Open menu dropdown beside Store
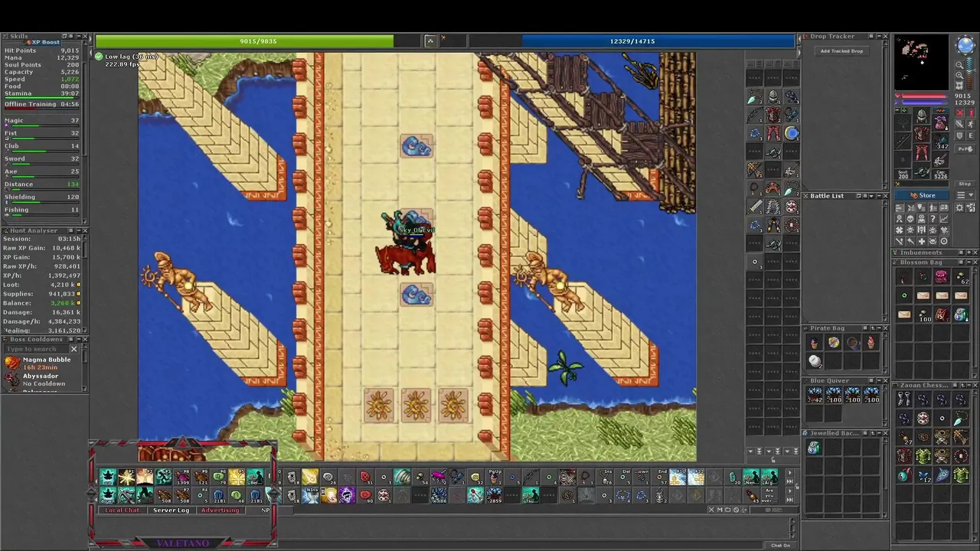This screenshot has height=551, width=980. click(x=965, y=195)
